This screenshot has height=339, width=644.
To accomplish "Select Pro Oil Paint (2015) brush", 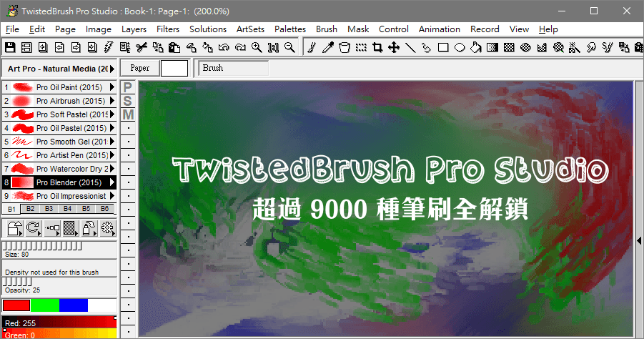I will tap(59, 87).
